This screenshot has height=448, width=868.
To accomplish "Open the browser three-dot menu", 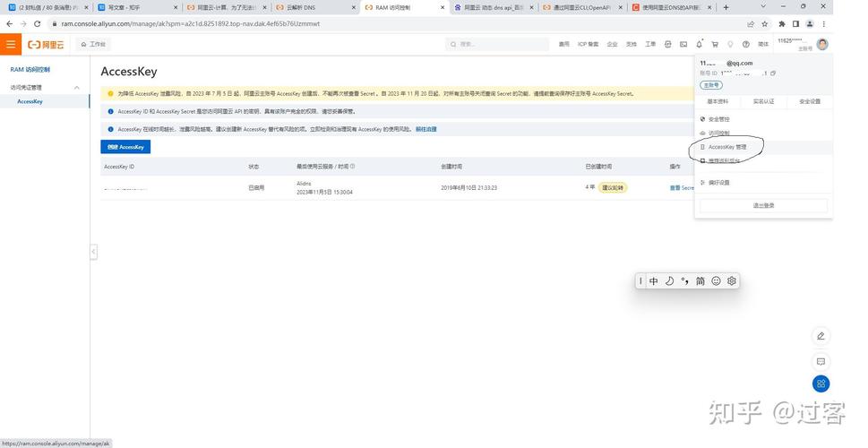I will (824, 24).
